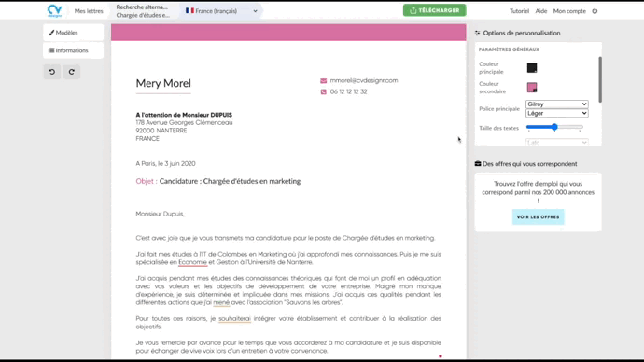644x362 pixels.
Task: Open Mon compte menu
Action: click(569, 11)
